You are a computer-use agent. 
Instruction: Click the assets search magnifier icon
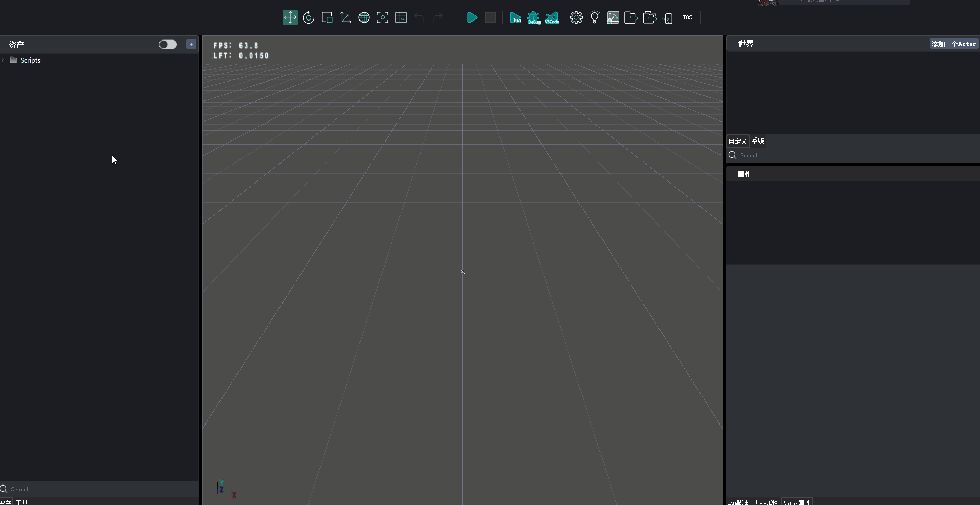[x=4, y=489]
